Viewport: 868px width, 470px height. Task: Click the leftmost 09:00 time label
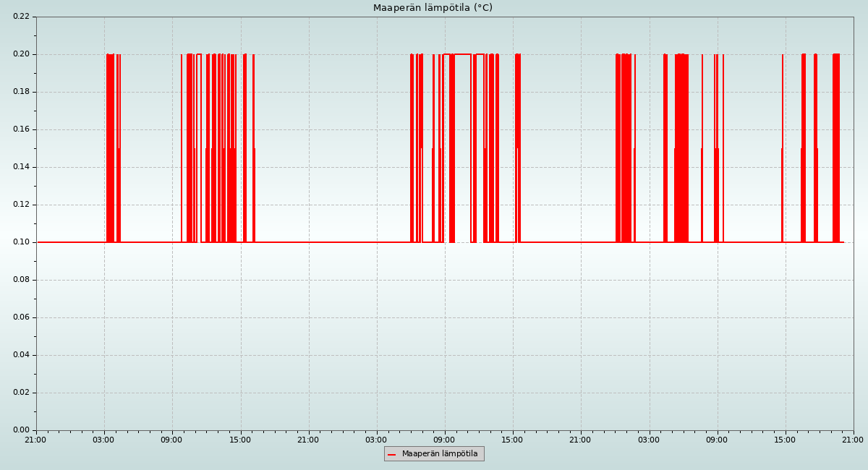point(171,440)
